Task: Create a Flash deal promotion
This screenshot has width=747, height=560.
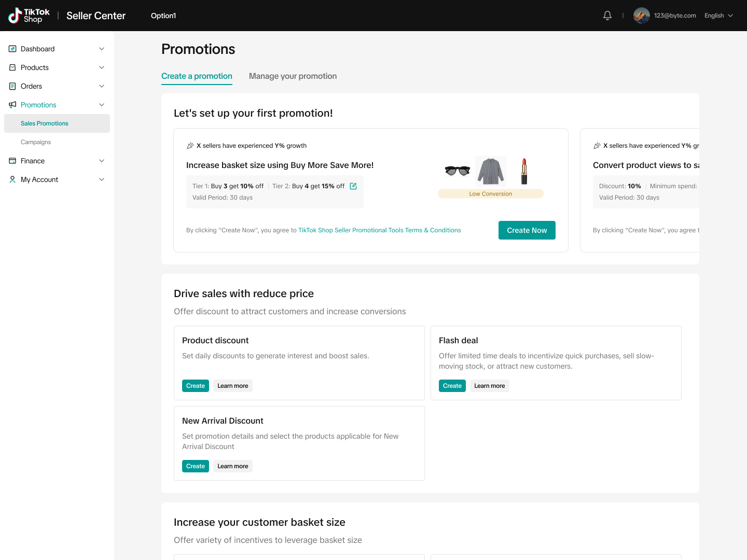Action: click(452, 386)
